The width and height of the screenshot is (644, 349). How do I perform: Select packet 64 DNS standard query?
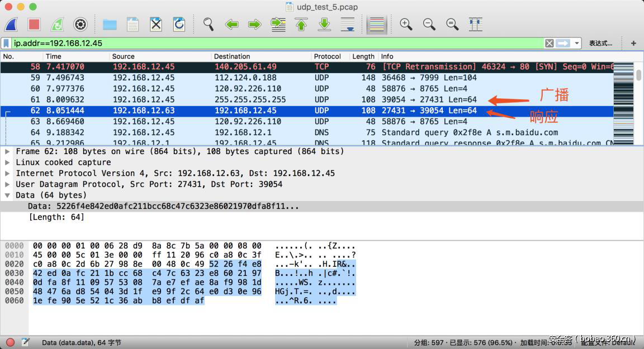coord(307,132)
